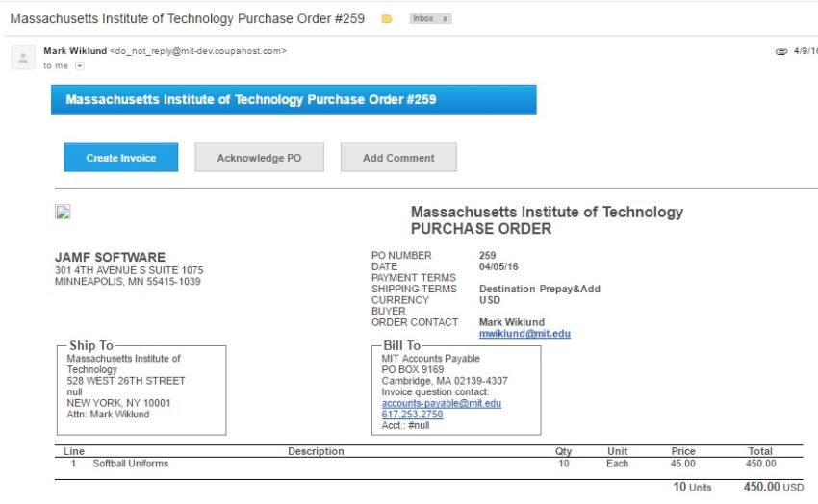
Task: Click the email subject line title
Action: coord(188,19)
